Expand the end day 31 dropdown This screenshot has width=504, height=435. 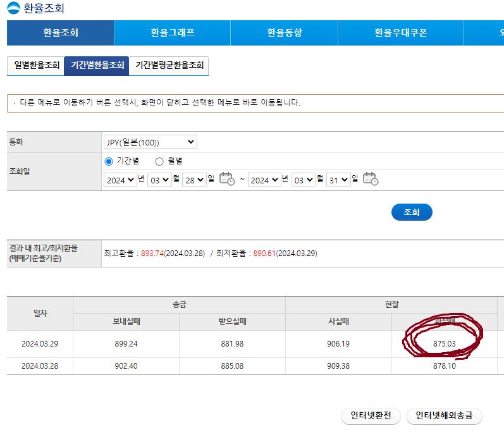click(x=338, y=180)
